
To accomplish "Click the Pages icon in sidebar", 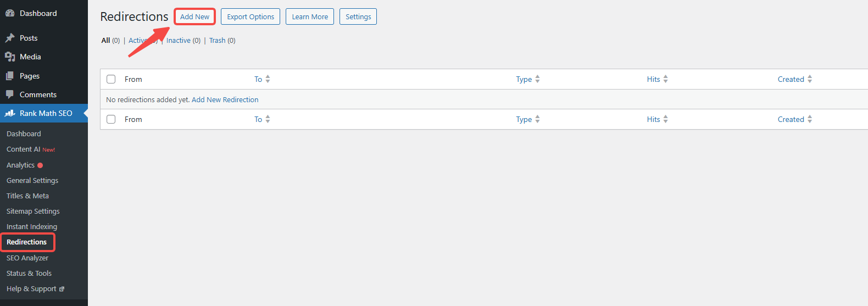I will coord(10,76).
